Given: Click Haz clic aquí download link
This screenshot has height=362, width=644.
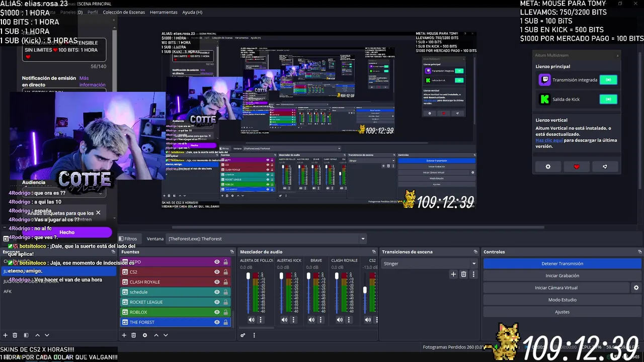Looking at the screenshot, I should (549, 140).
